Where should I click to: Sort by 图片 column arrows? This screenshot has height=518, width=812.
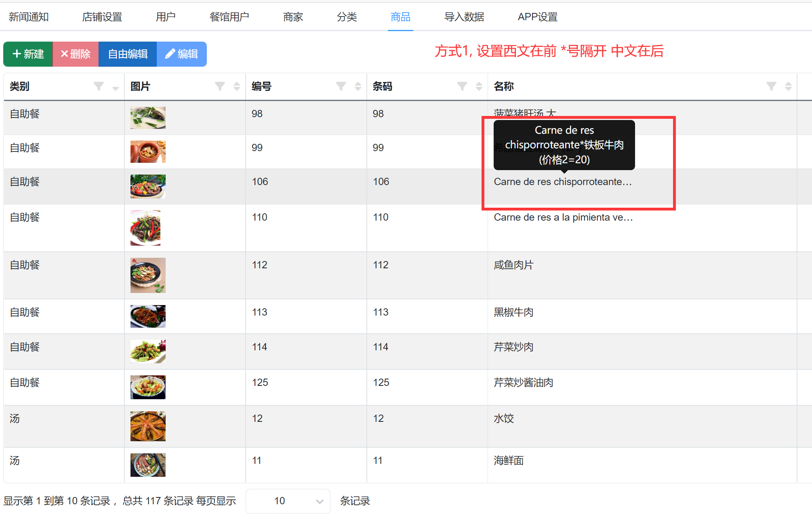[237, 86]
